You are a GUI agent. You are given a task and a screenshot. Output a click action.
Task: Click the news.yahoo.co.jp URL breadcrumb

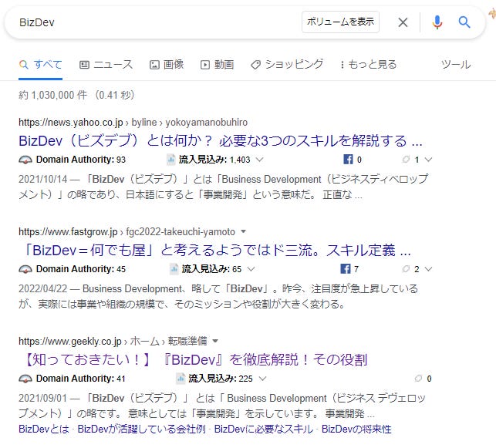point(133,123)
